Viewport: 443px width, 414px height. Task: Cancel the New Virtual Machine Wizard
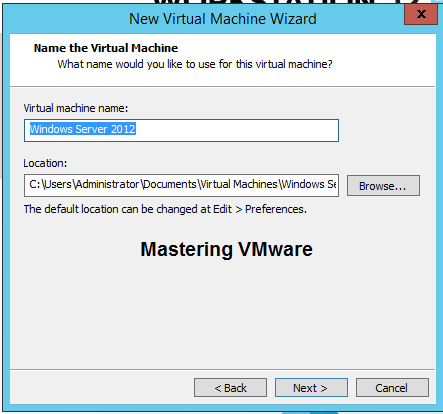(x=392, y=388)
